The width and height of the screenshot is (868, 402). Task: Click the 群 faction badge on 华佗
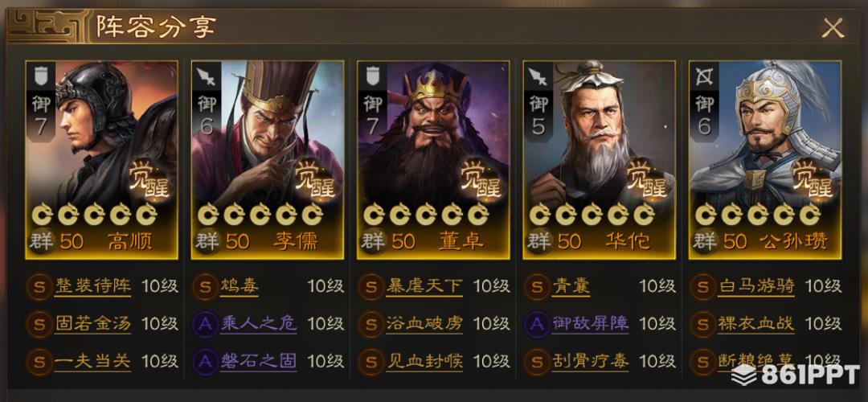[538, 241]
